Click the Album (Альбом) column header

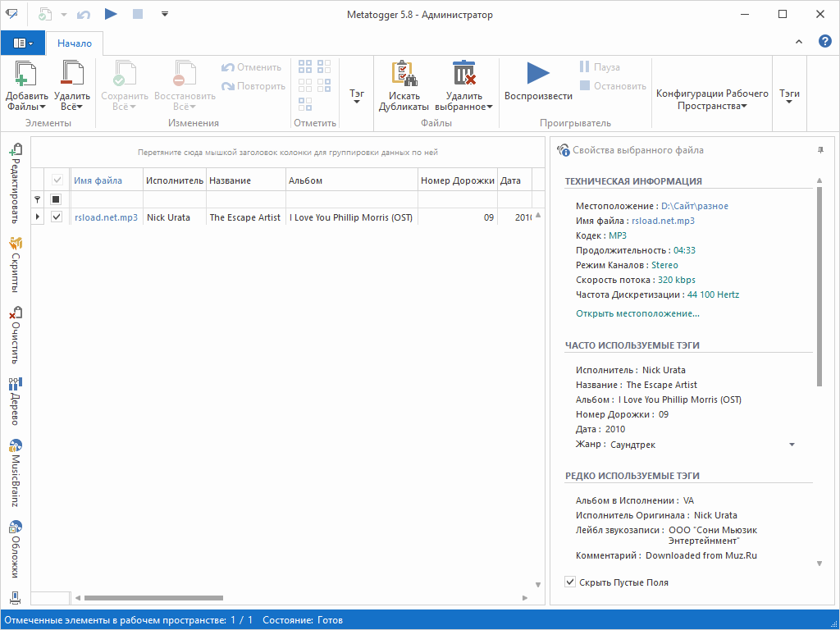point(351,180)
